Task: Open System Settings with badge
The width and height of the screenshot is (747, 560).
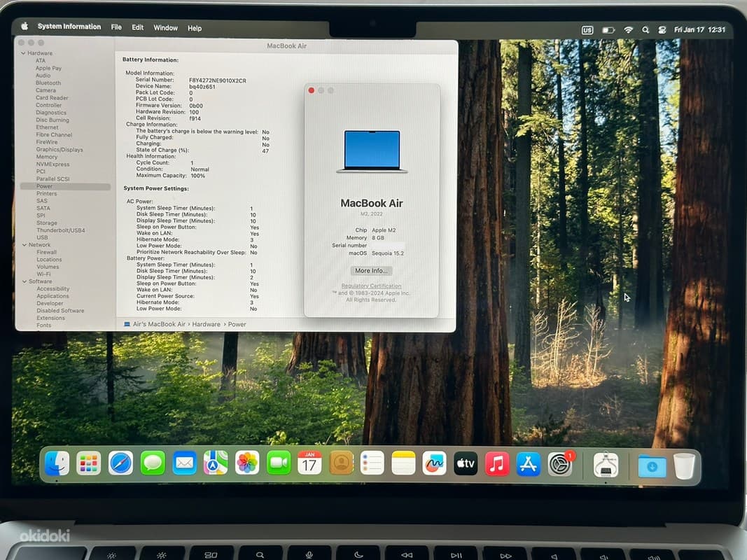Action: click(560, 463)
